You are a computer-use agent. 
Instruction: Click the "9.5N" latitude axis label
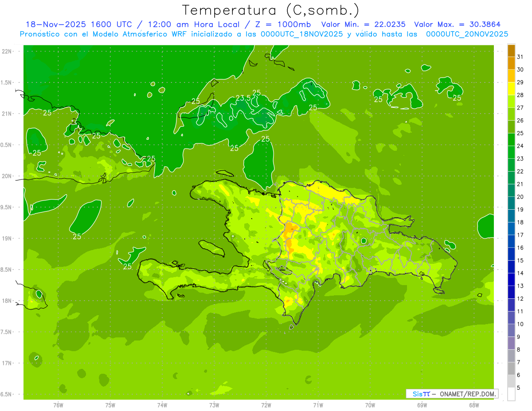point(7,207)
